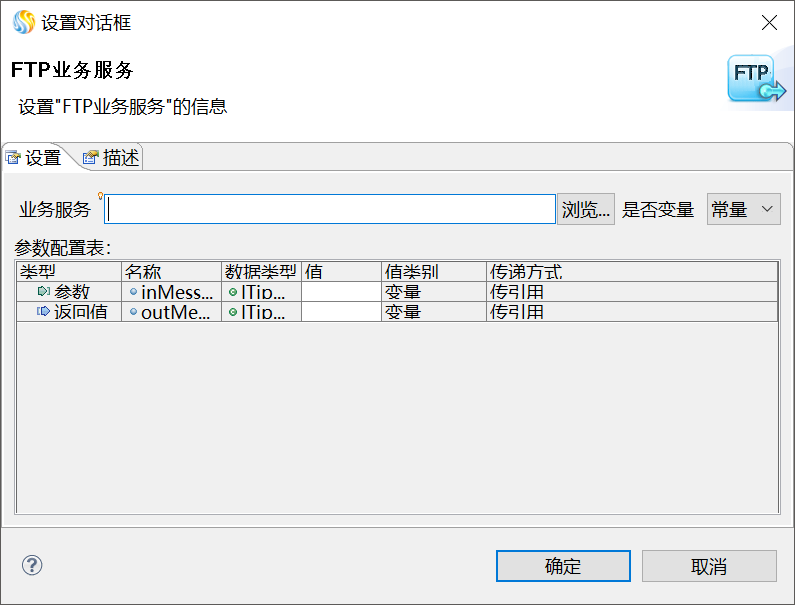
Task: Click the 业务服务 field label
Action: pos(55,209)
